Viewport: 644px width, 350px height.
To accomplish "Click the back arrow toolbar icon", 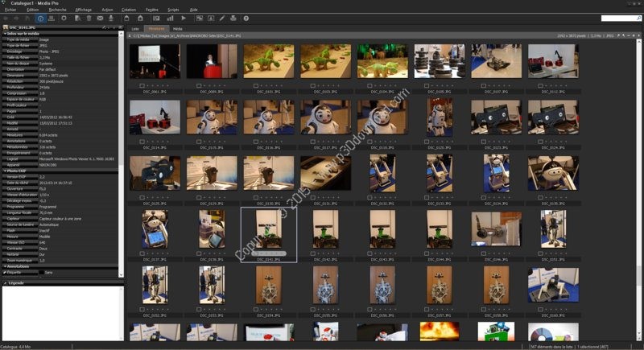I will coord(6,19).
